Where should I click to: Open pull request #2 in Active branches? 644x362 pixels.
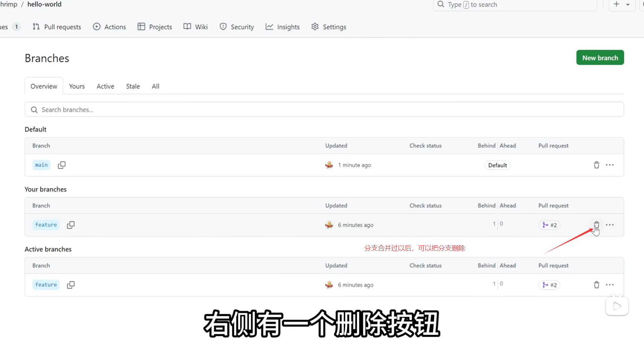(549, 285)
